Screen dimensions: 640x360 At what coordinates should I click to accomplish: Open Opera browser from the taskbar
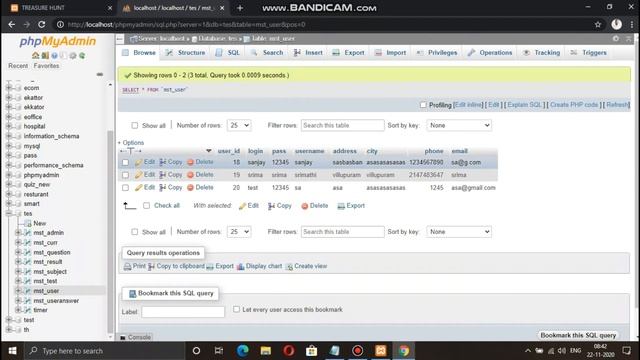[x=289, y=351]
